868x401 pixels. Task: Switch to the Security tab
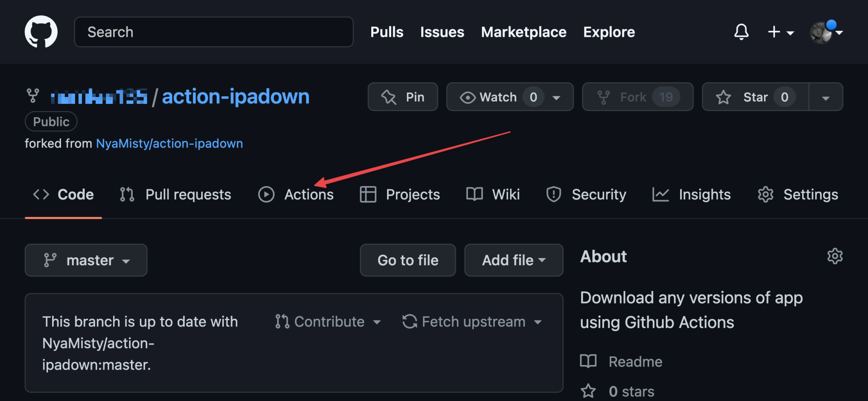586,195
